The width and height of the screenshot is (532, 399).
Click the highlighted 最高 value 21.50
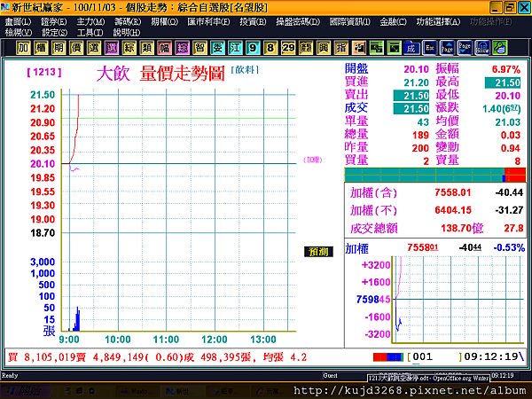pos(503,82)
